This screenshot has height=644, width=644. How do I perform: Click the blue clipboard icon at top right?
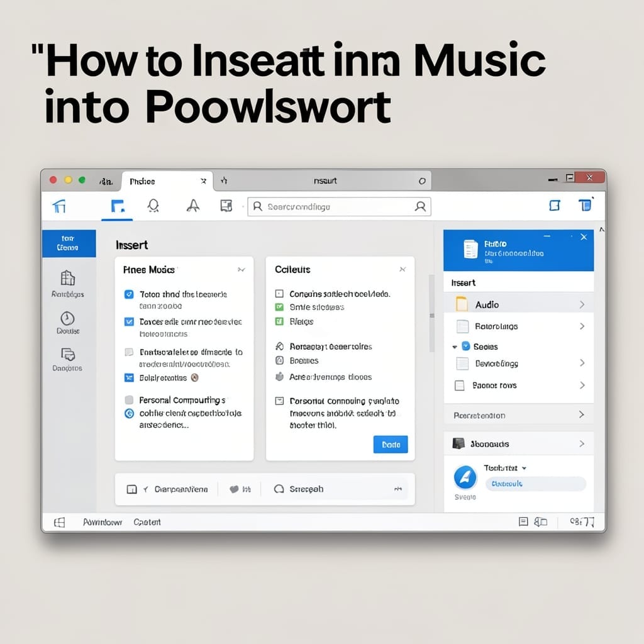tap(585, 204)
